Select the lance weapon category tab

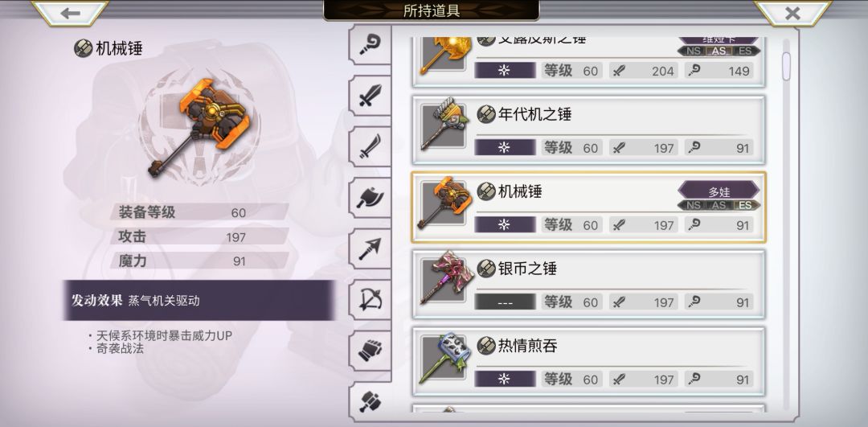pyautogui.click(x=370, y=248)
